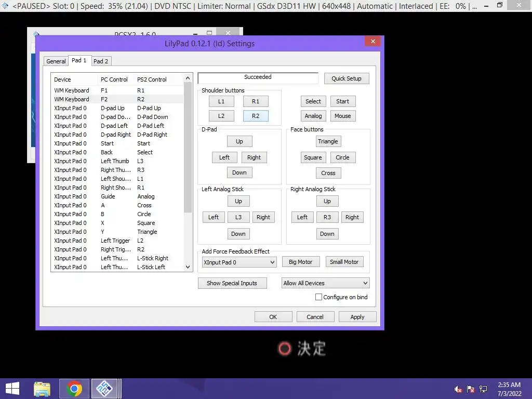Image resolution: width=532 pixels, height=399 pixels.
Task: Click the Select button binding
Action: pos(313,101)
